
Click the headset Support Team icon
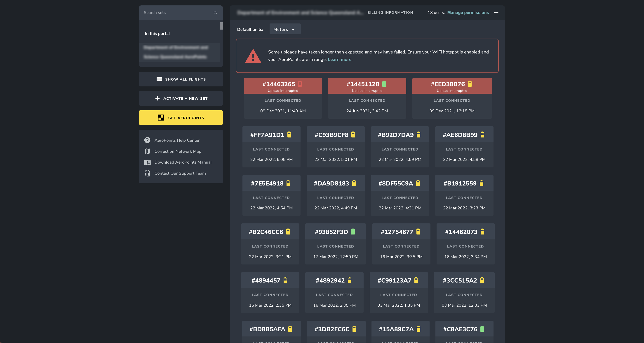147,173
